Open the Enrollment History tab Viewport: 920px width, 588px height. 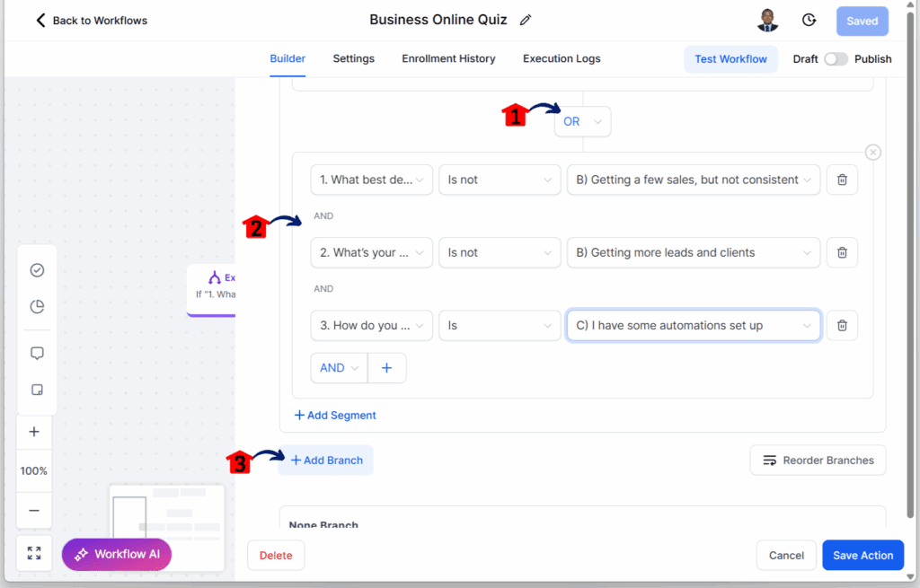[449, 58]
